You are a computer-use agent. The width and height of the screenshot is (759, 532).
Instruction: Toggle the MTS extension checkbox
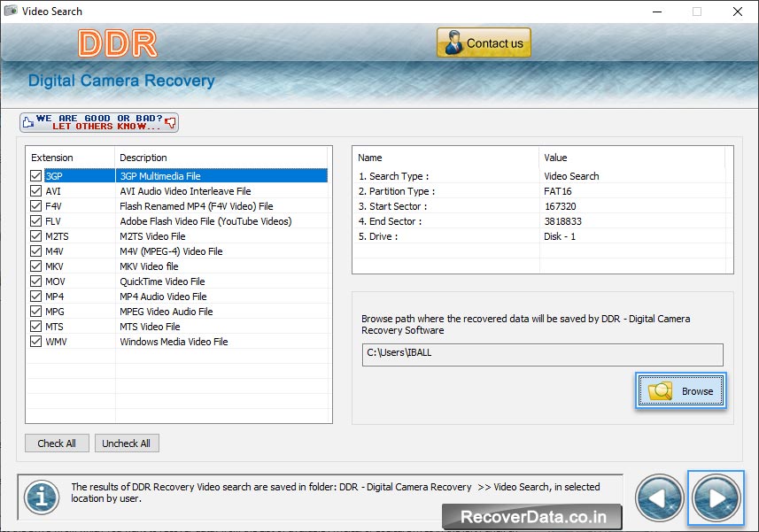pos(35,326)
